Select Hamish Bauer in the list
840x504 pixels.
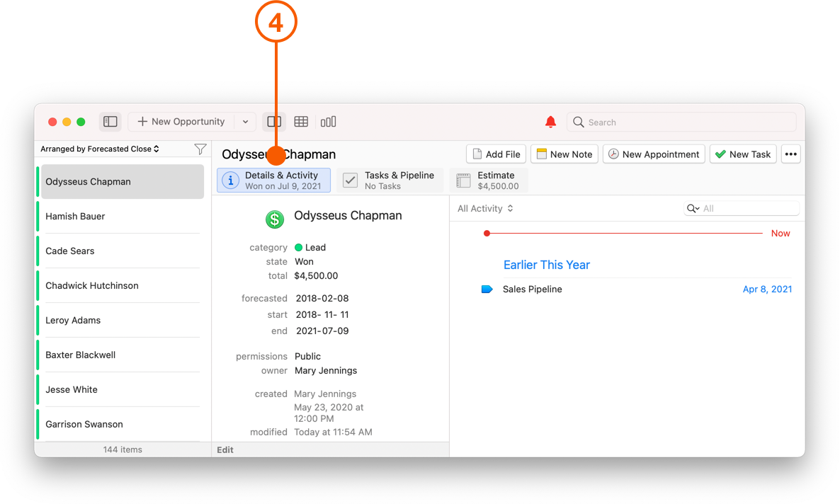tap(123, 217)
